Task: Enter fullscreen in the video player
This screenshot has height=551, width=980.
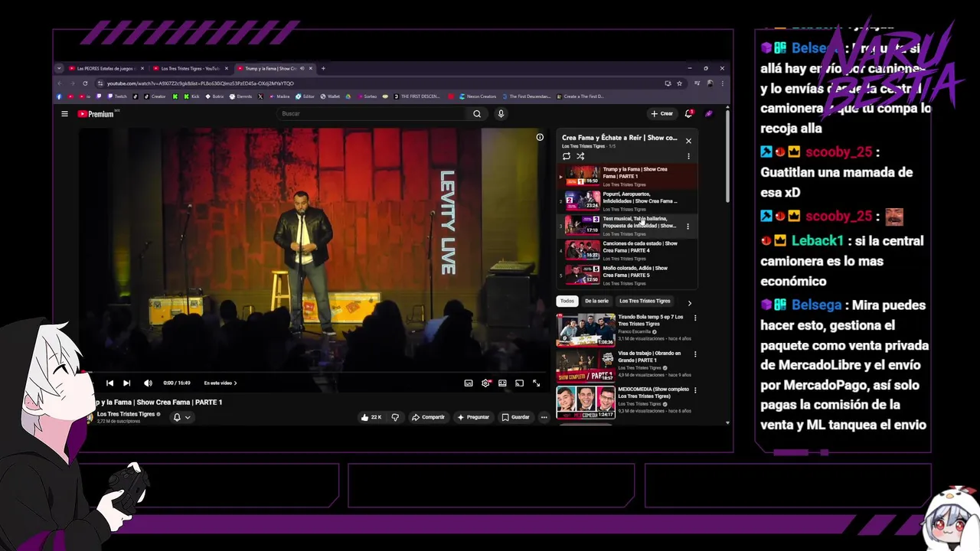Action: 536,383
